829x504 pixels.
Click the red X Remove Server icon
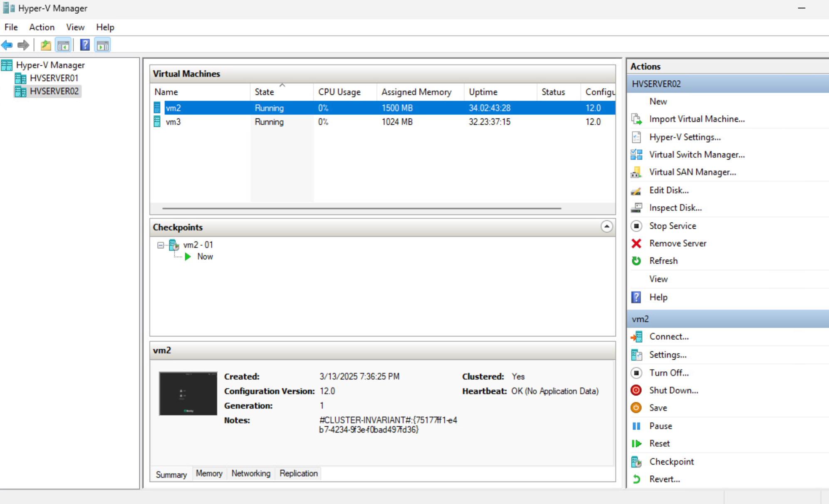tap(636, 243)
